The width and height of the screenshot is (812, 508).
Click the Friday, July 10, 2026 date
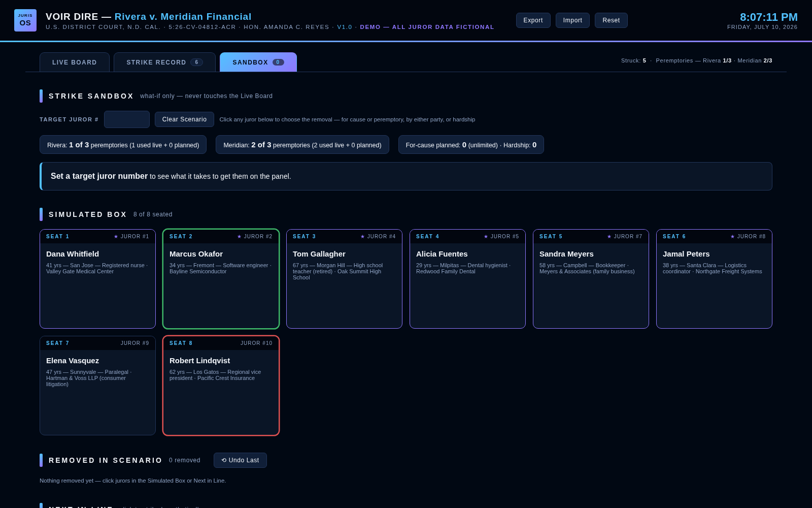coord(762,27)
